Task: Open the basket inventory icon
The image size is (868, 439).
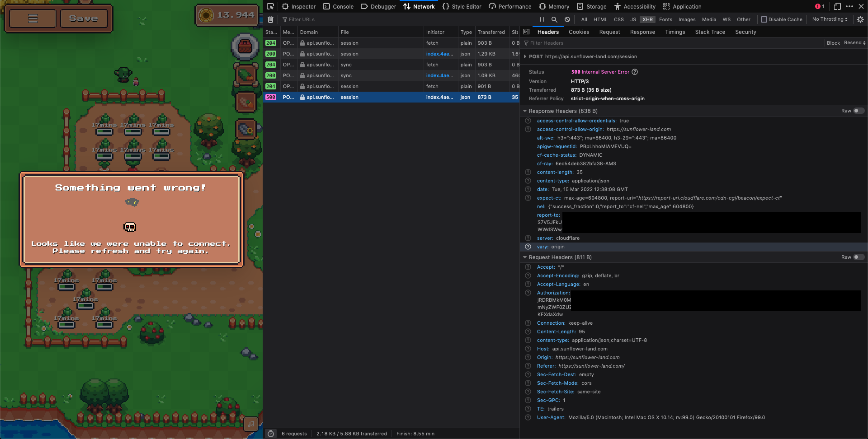Action: 245,46
